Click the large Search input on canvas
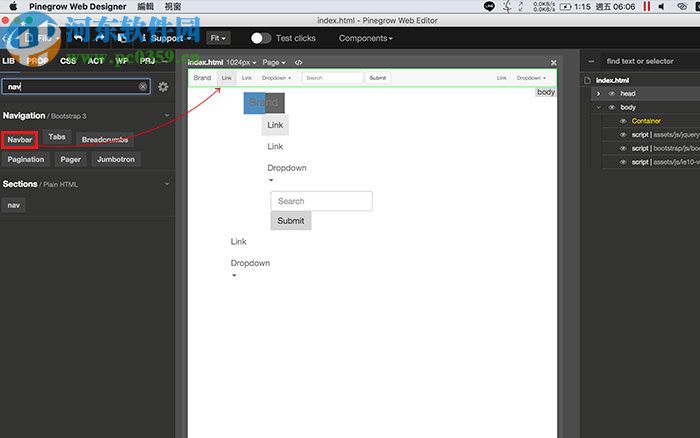The image size is (700, 438). pyautogui.click(x=321, y=201)
